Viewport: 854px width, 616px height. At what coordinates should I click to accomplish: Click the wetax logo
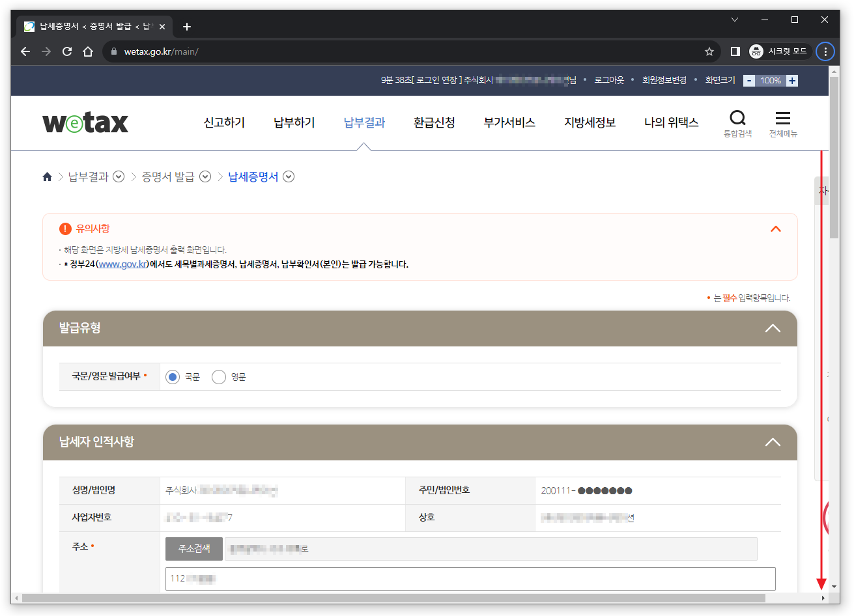[x=85, y=122]
